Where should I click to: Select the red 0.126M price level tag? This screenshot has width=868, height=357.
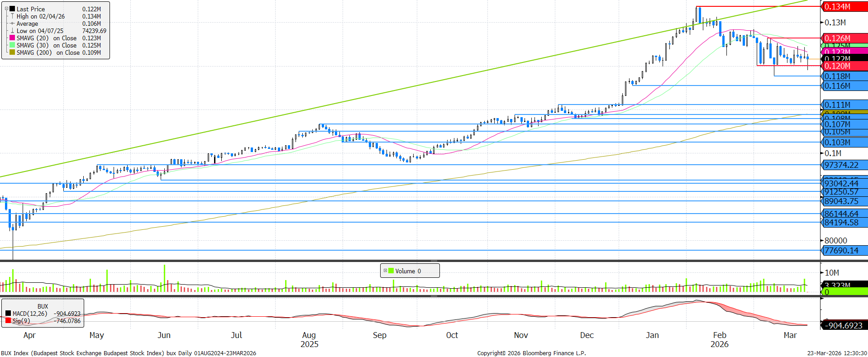coord(844,38)
